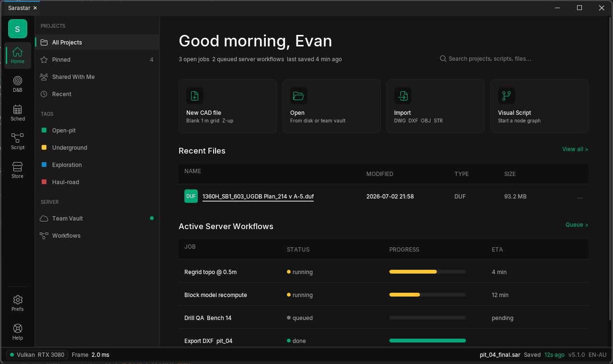Screen dimensions: 613x364
Task: Click the All Projects folder icon
Action: coord(44,43)
